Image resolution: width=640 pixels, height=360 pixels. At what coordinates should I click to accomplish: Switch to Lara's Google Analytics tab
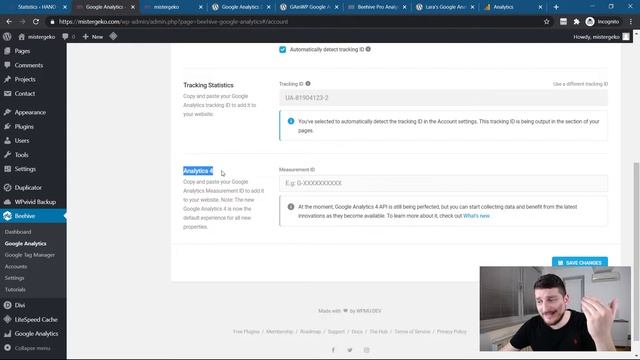[x=445, y=7]
